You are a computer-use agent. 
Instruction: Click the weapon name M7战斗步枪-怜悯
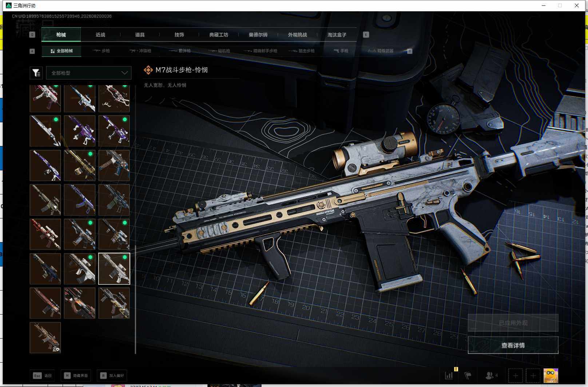(x=182, y=70)
